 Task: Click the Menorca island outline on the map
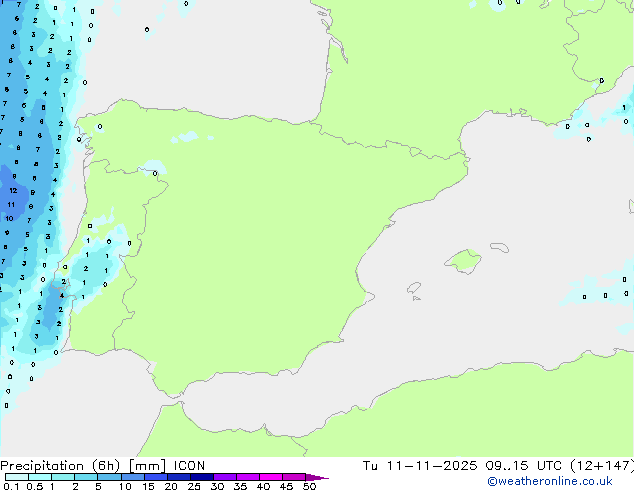tap(499, 247)
